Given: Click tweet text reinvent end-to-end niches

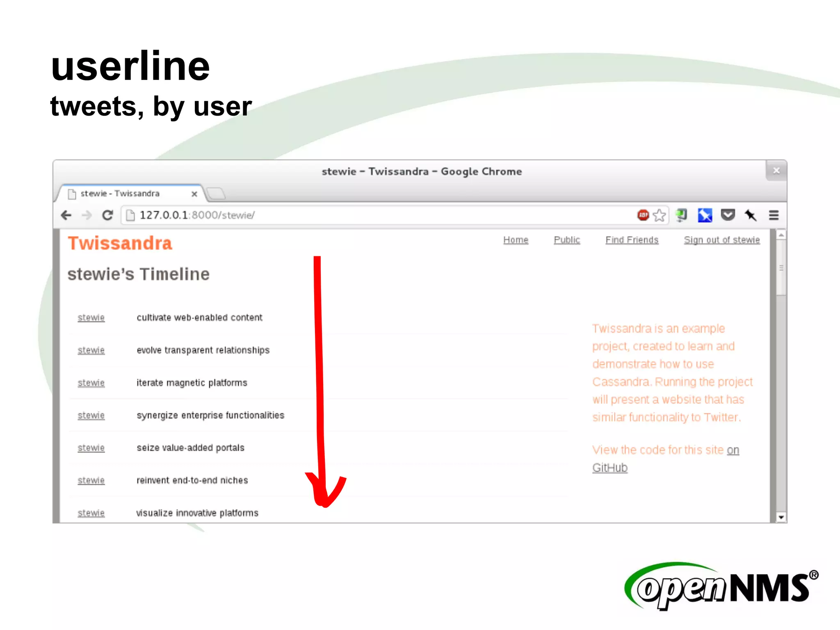Looking at the screenshot, I should [x=192, y=480].
